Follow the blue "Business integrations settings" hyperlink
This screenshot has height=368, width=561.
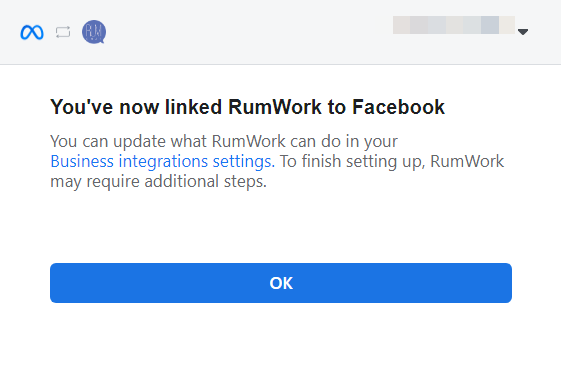(162, 161)
